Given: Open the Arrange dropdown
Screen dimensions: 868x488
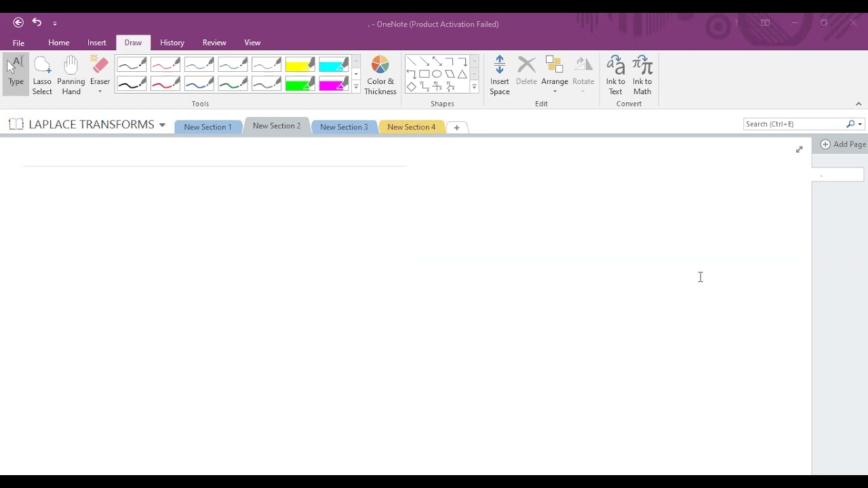Looking at the screenshot, I should pyautogui.click(x=555, y=75).
